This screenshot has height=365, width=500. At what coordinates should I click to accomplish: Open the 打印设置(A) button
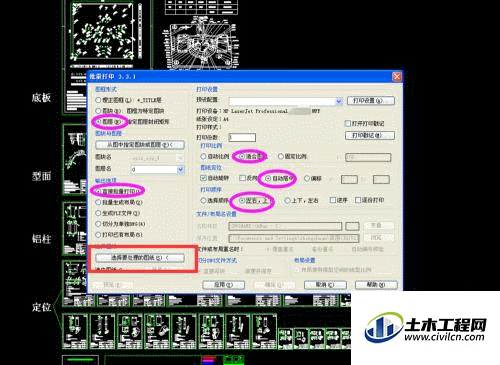(x=371, y=100)
